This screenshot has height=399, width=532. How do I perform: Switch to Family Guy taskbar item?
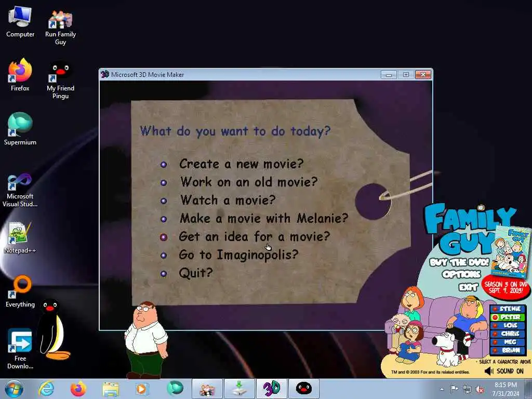click(207, 389)
